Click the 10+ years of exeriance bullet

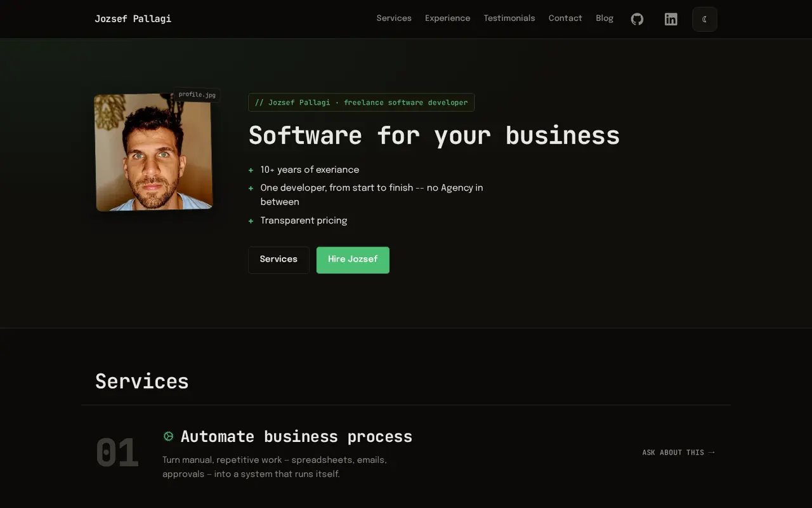pyautogui.click(x=310, y=170)
